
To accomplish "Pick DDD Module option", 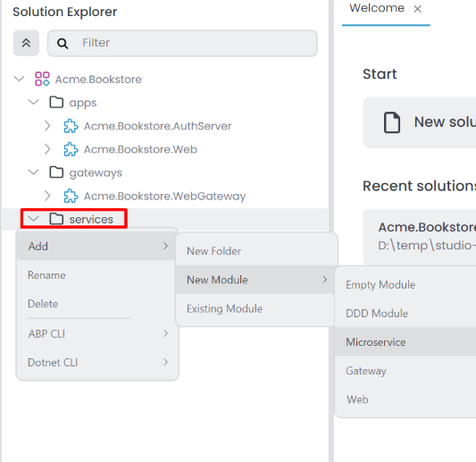I will [405, 313].
